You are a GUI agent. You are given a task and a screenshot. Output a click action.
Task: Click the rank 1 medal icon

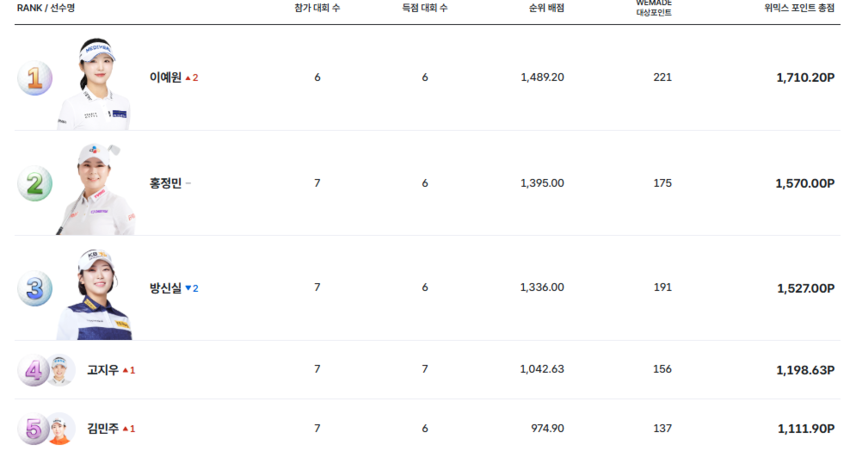coord(34,78)
